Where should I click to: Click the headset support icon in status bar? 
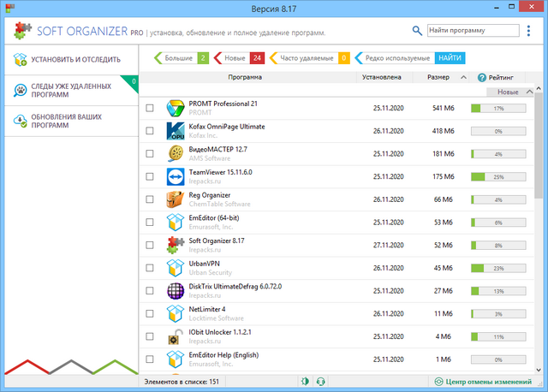pos(320,381)
